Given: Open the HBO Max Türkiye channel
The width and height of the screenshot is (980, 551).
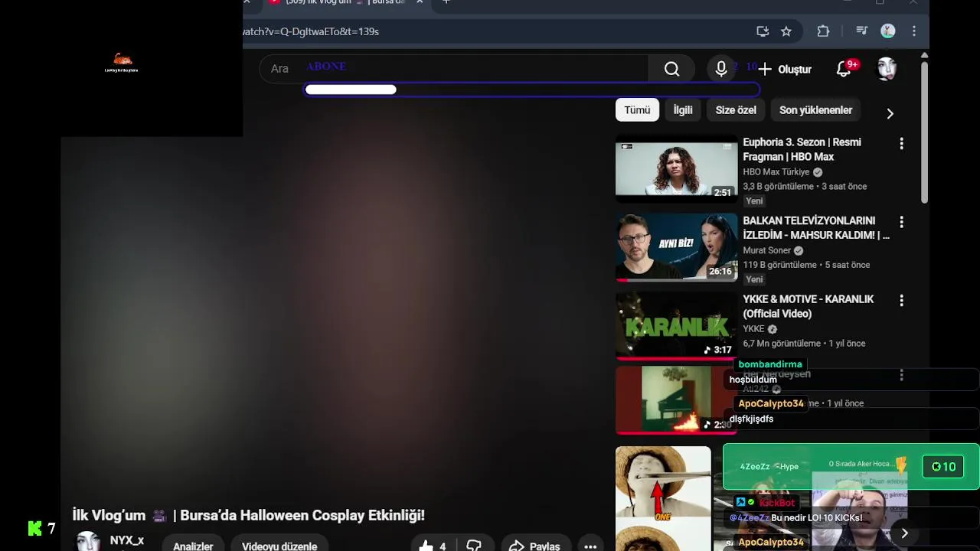Looking at the screenshot, I should pos(776,172).
